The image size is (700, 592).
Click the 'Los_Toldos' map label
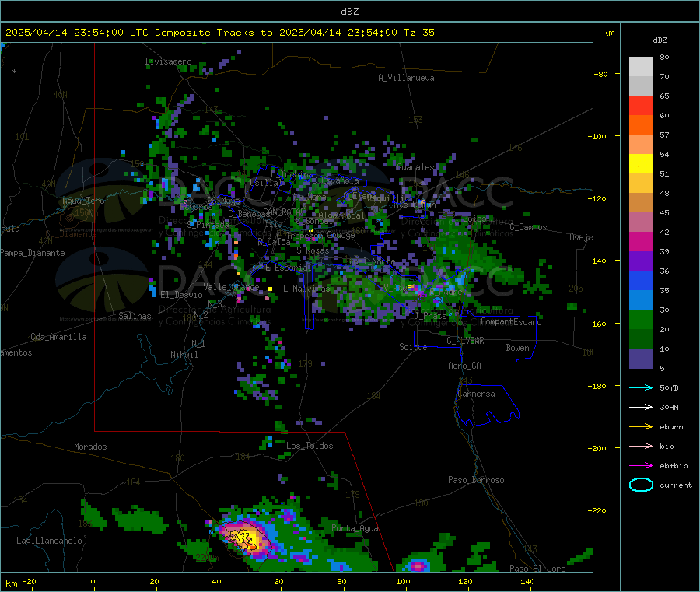point(310,446)
